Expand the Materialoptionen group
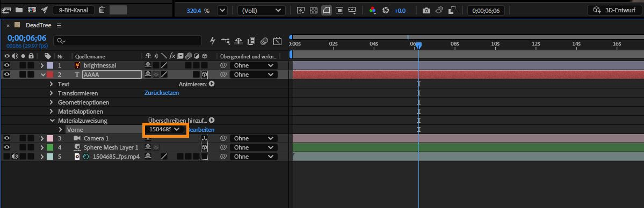This screenshot has width=644, height=208. 52,111
